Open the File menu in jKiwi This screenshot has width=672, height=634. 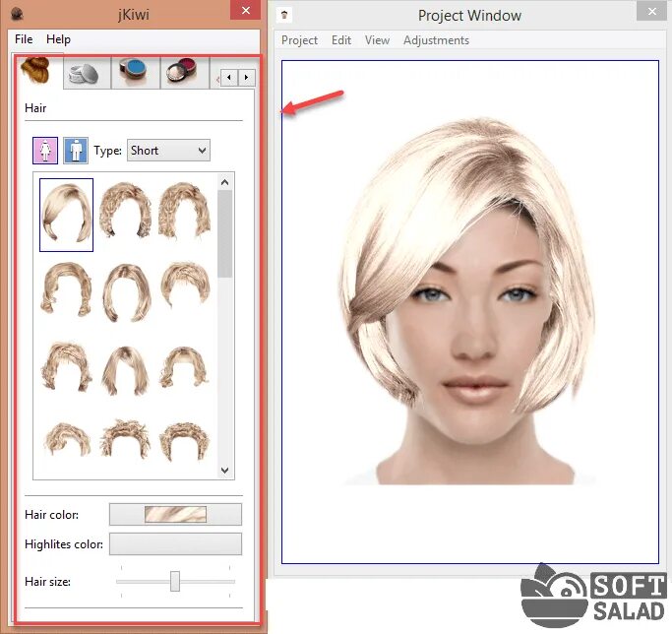(x=24, y=39)
